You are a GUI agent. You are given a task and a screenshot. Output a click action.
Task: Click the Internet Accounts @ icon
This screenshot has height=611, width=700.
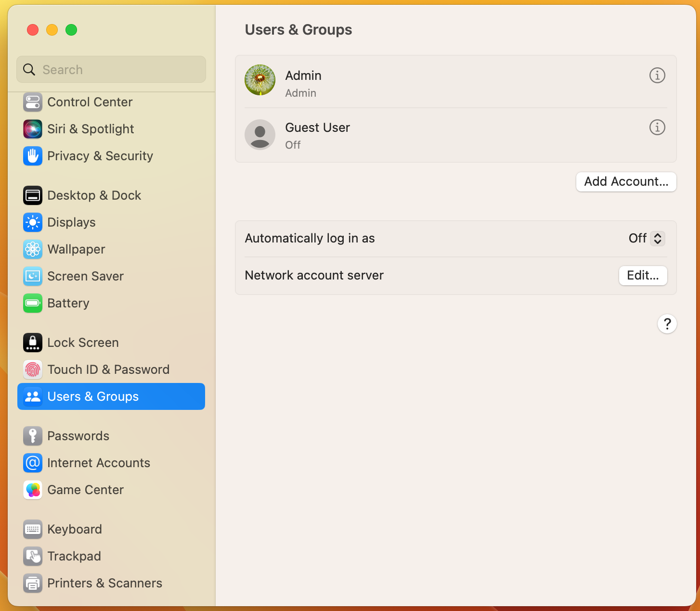coord(33,463)
